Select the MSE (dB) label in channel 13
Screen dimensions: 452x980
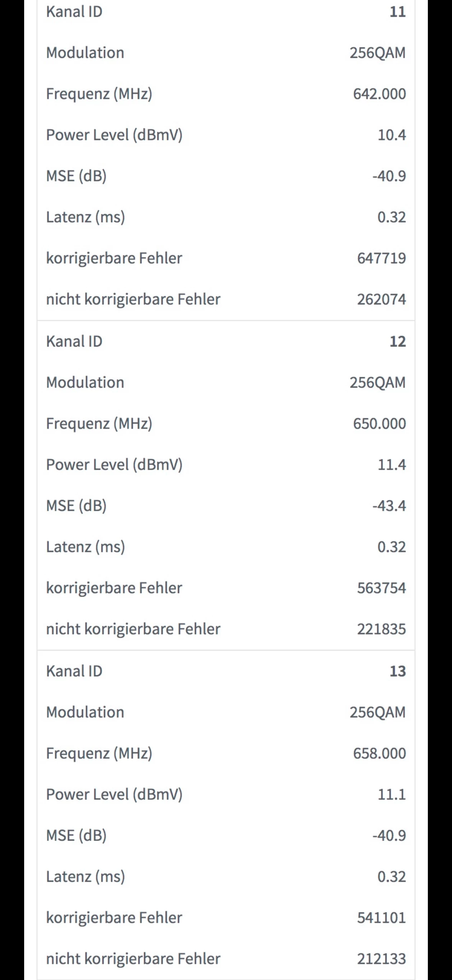point(76,835)
